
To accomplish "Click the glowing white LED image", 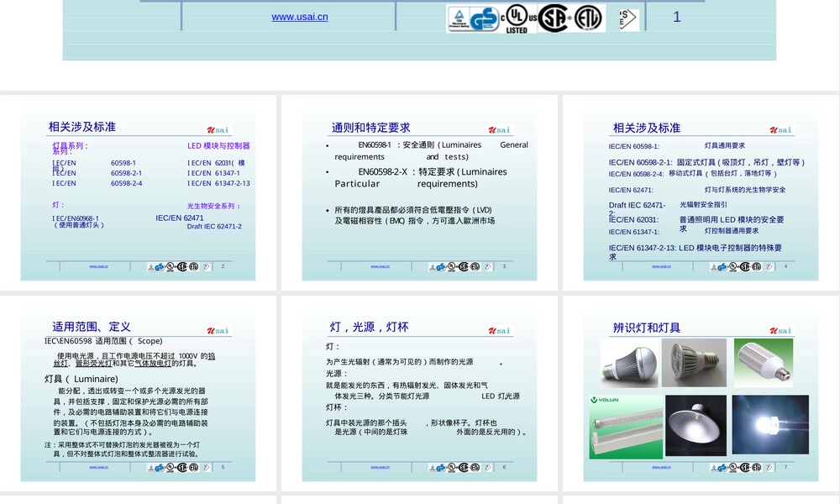I will click(x=770, y=425).
